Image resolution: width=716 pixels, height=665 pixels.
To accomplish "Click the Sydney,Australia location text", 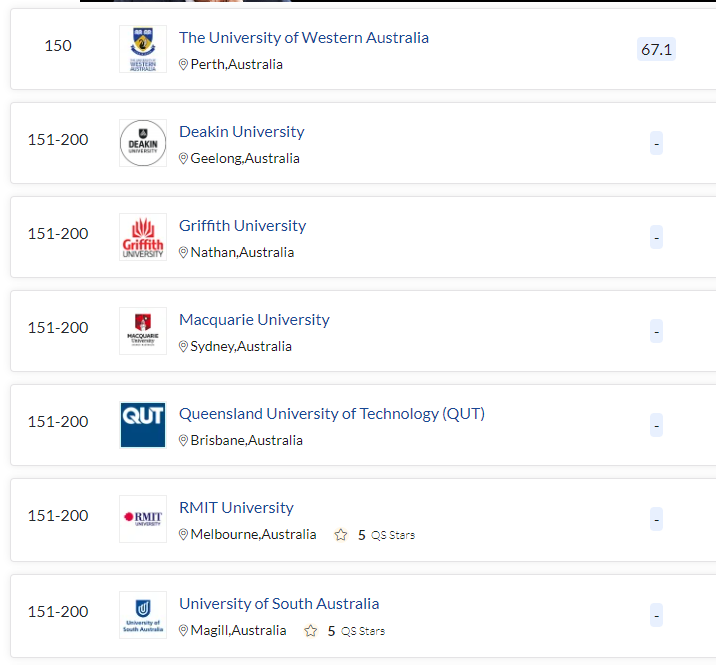I will pos(241,347).
